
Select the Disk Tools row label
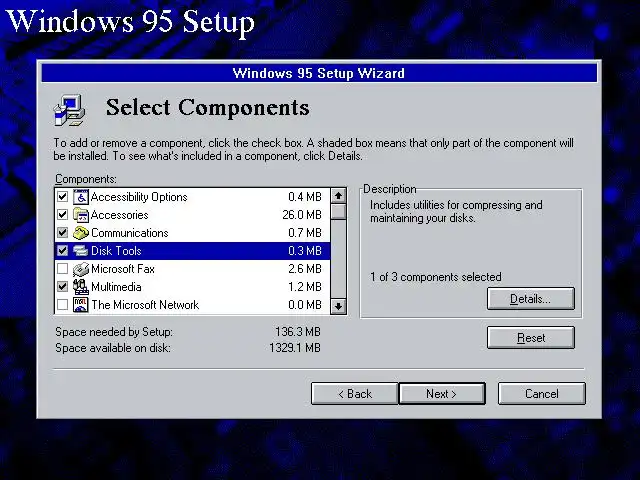[x=116, y=251]
